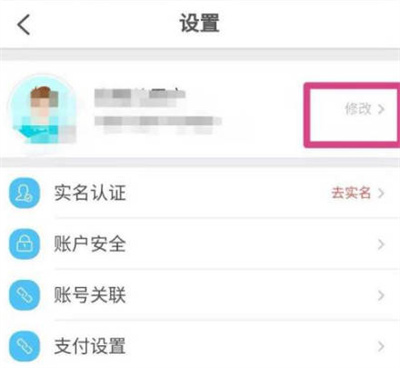
Task: Expand chevron on 账号关联 row
Action: pos(381,296)
